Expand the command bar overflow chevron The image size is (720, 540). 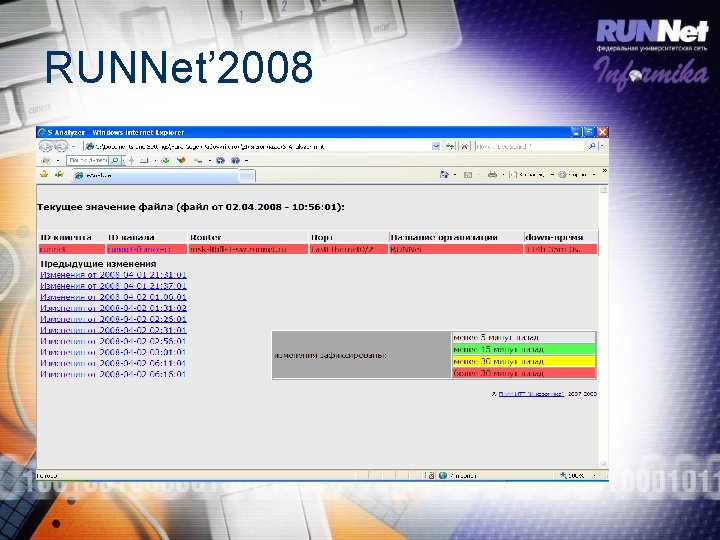pyautogui.click(x=604, y=171)
